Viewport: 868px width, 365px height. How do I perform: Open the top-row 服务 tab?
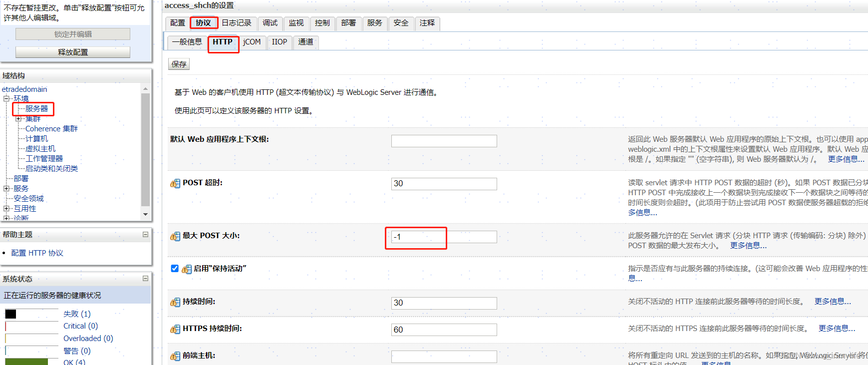pyautogui.click(x=375, y=23)
